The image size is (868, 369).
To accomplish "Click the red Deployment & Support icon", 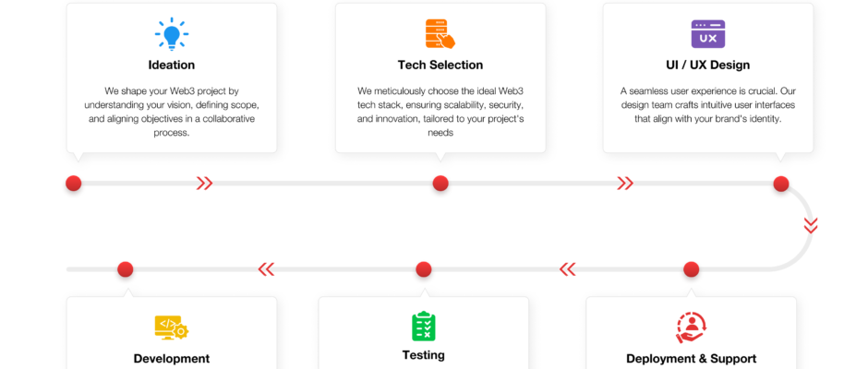I will 691,327.
